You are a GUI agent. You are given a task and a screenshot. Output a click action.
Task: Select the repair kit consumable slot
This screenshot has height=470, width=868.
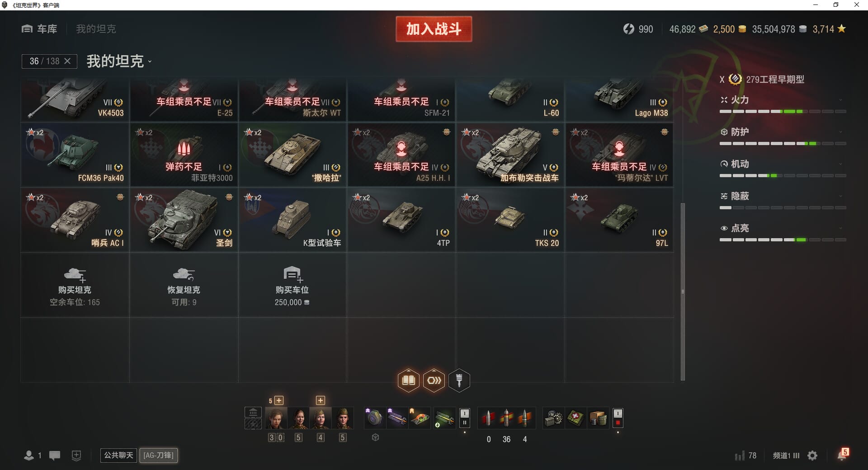tap(553, 418)
